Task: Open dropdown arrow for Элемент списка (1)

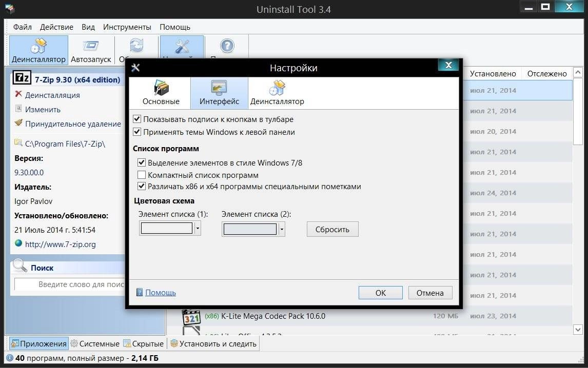Action: (x=198, y=228)
